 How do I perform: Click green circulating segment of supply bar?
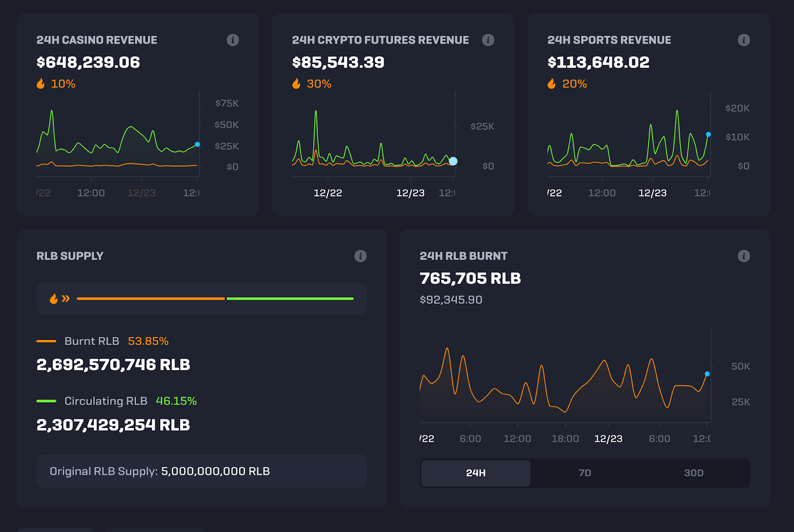point(290,299)
